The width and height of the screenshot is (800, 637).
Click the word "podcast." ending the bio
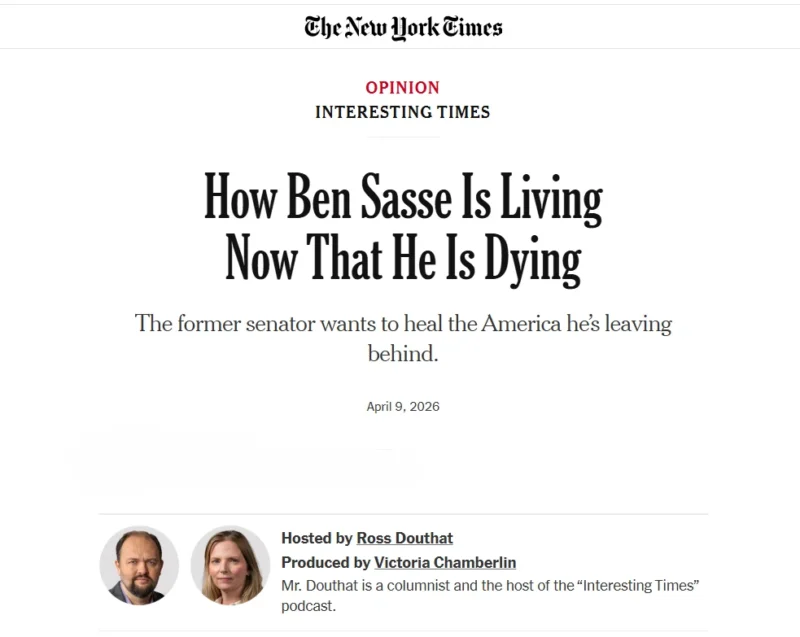coord(308,606)
